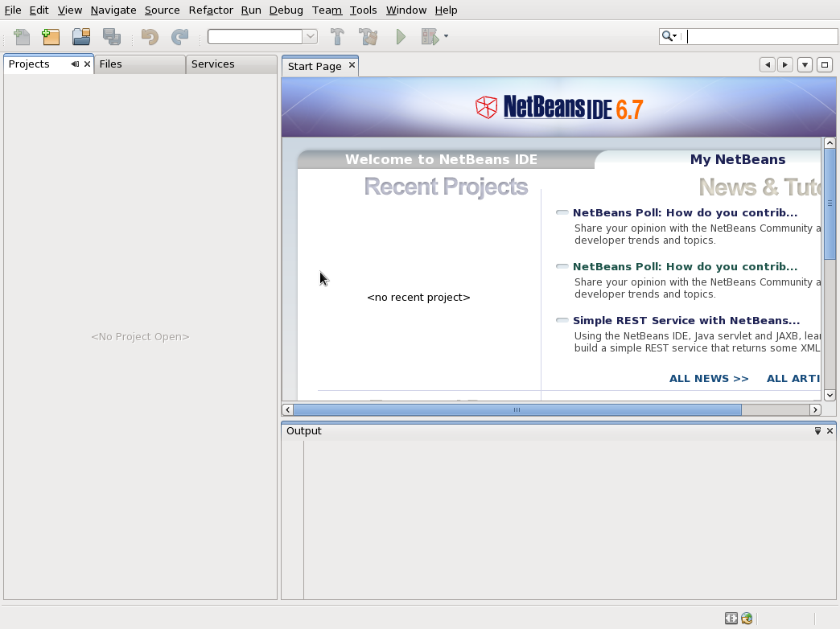The height and width of the screenshot is (629, 840).
Task: Click the gray plug icon in status bar
Action: pos(731,619)
